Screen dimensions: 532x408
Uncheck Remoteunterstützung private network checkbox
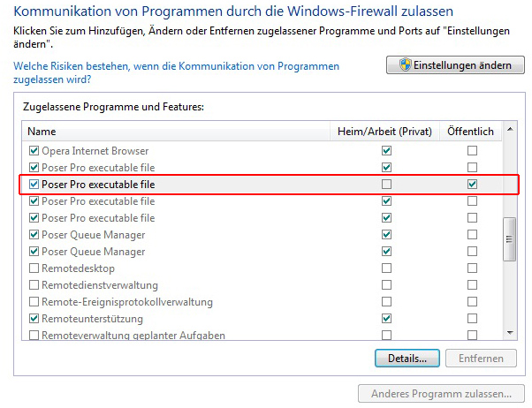click(x=386, y=319)
